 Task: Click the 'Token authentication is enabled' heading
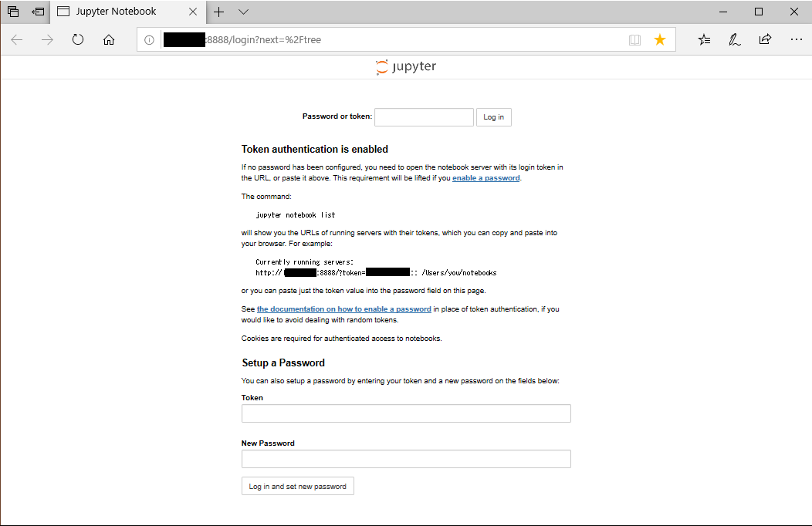[x=314, y=150]
